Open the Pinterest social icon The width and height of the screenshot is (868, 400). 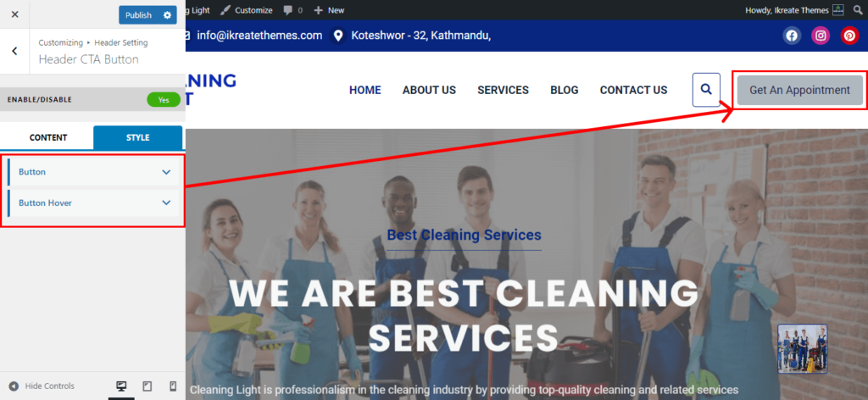tap(849, 36)
